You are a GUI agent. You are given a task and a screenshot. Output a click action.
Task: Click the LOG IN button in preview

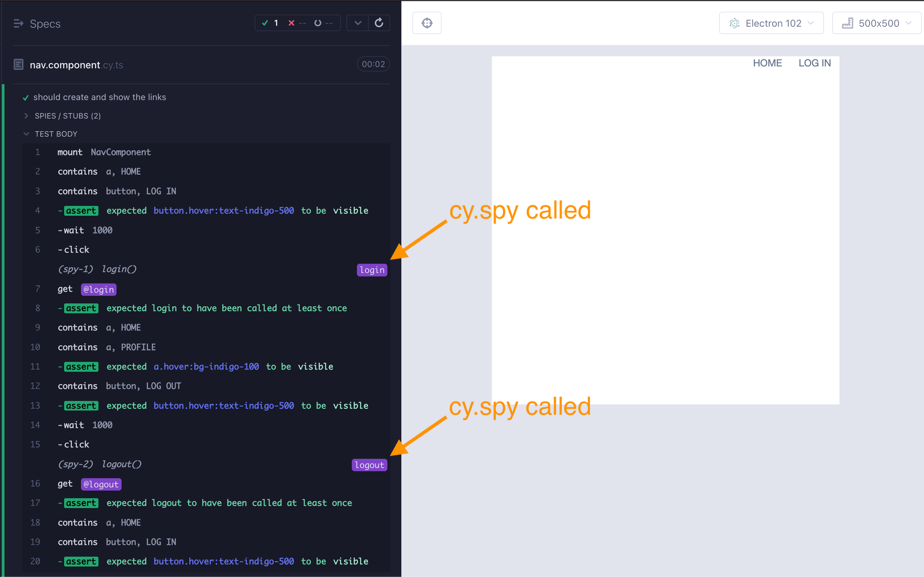[x=815, y=63]
